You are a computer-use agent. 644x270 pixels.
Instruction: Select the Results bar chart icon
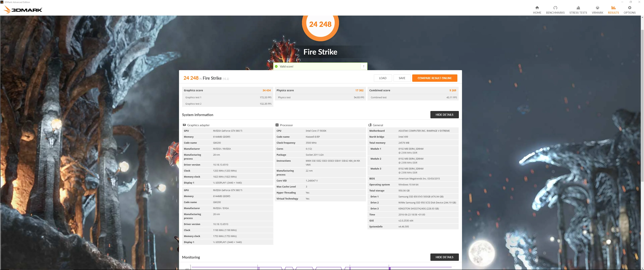tap(613, 8)
